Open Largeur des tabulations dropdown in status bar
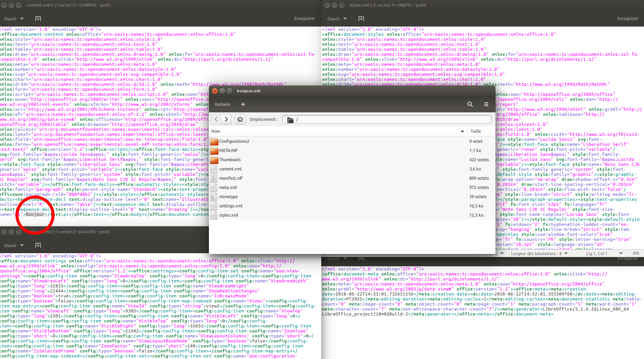Image resolution: width=644 pixels, height=359 pixels. 539,254
